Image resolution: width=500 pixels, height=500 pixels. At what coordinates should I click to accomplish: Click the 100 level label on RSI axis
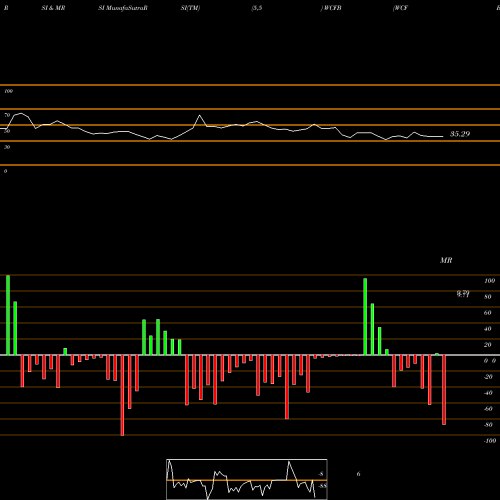(9, 91)
